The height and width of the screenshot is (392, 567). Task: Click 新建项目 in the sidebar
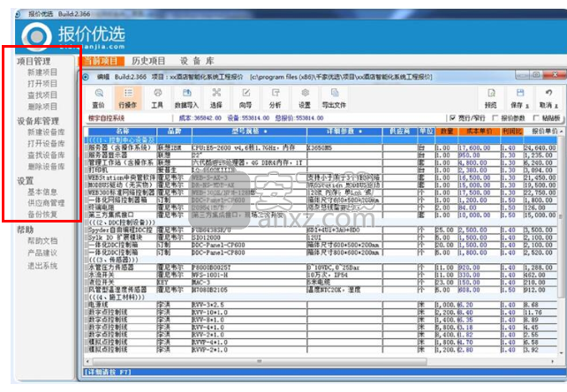point(42,72)
